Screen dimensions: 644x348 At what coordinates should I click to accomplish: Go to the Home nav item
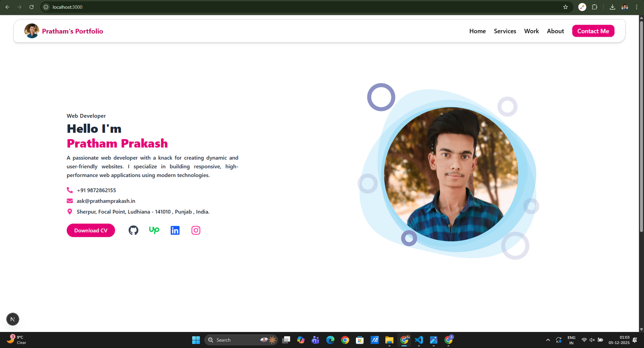pos(477,31)
